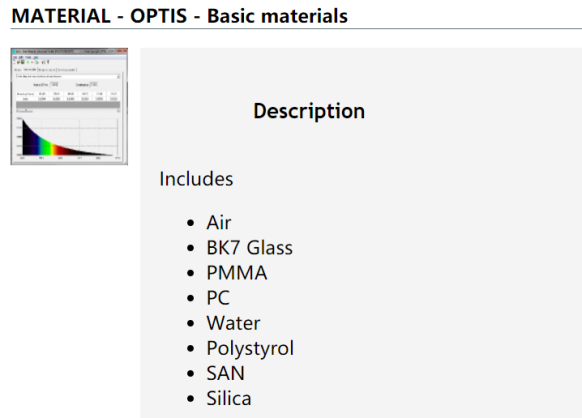Click the bullet beside Air
The height and width of the screenshot is (418, 582).
(x=191, y=223)
